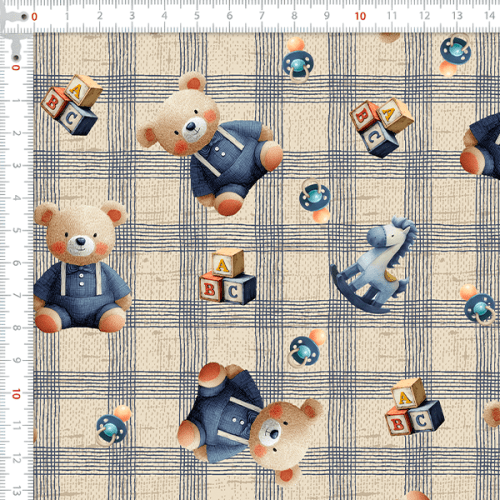Click the red 10 on the horizontal ruler
This screenshot has height=500, width=500.
click(360, 16)
